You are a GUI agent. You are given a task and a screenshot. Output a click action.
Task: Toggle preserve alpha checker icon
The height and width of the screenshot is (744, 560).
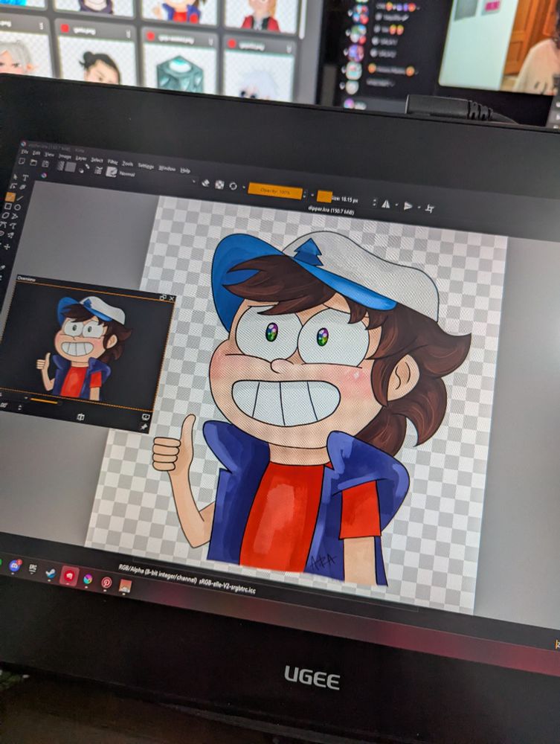pos(219,185)
